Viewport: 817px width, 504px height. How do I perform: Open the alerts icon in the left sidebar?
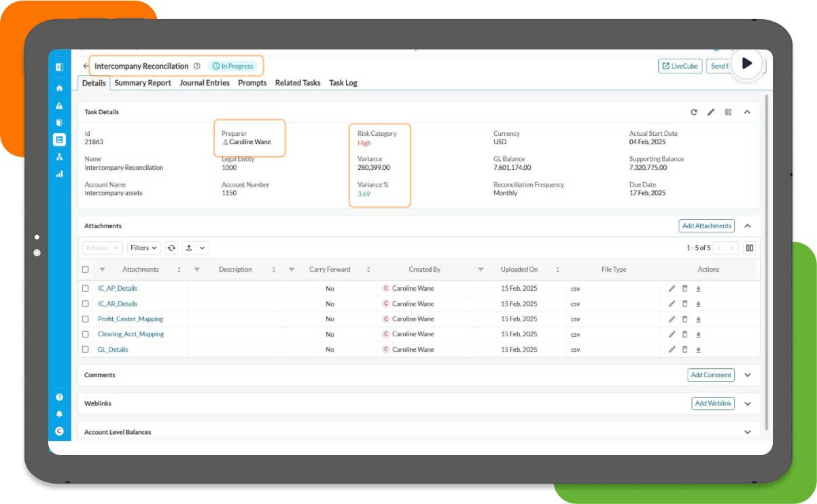click(59, 105)
